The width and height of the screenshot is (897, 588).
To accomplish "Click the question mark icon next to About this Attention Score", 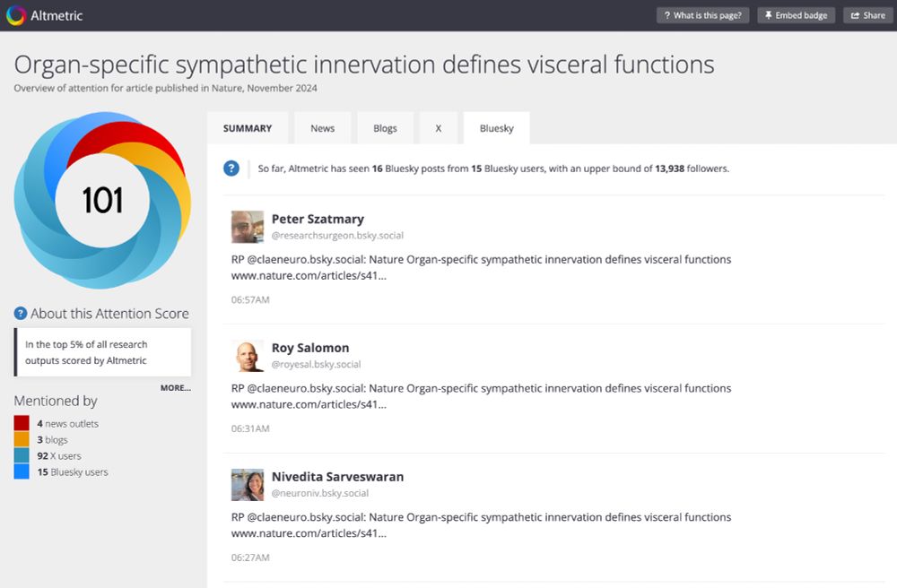I will click(21, 313).
